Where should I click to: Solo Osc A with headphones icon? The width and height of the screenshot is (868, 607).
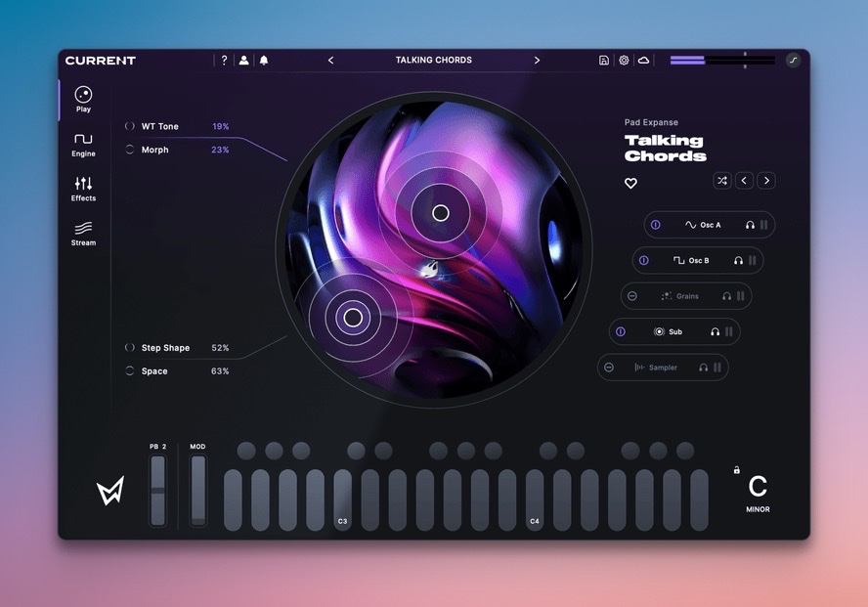(750, 225)
